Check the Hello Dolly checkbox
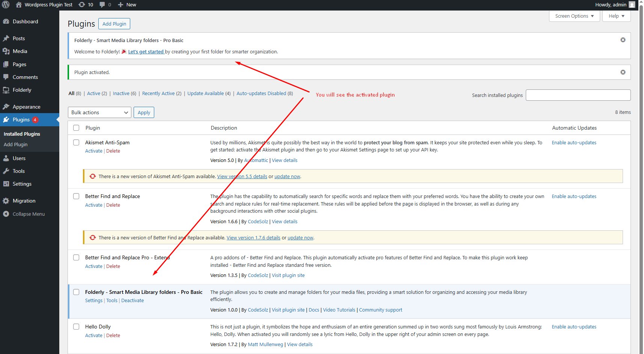 [x=76, y=327]
